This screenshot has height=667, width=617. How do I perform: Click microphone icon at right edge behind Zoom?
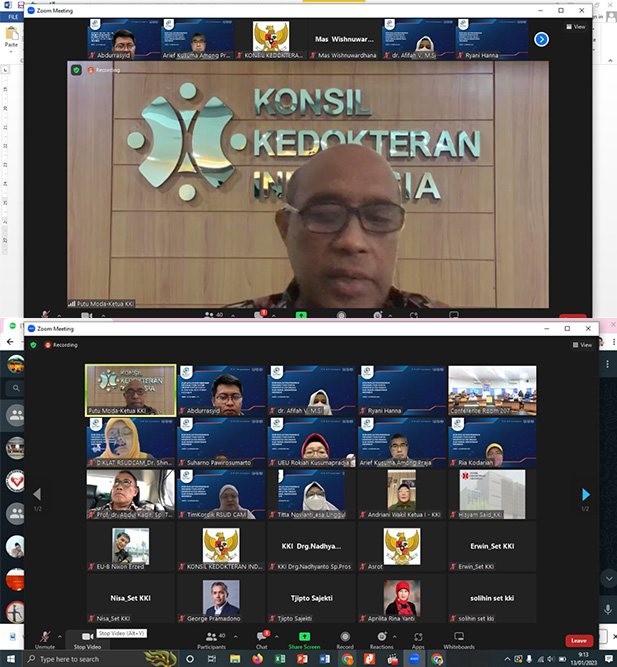coord(608,609)
